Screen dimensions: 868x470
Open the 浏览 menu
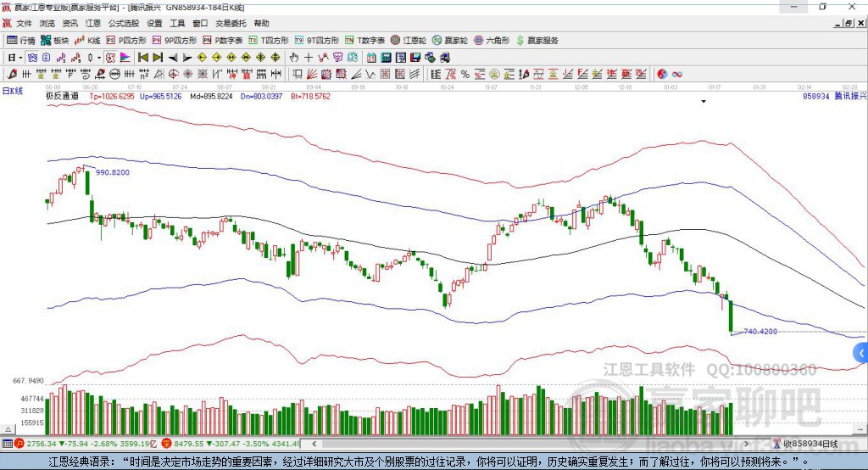tap(47, 23)
